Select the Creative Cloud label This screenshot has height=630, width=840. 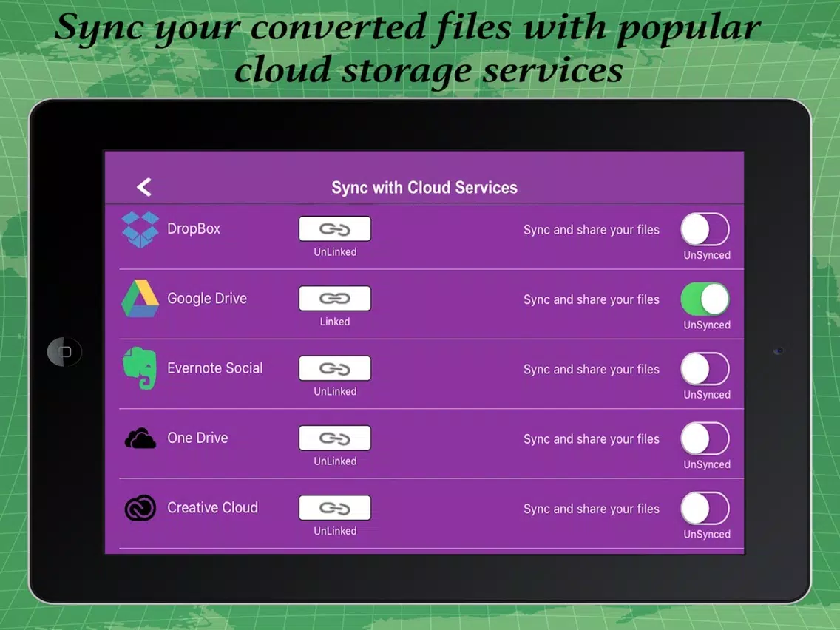tap(213, 507)
